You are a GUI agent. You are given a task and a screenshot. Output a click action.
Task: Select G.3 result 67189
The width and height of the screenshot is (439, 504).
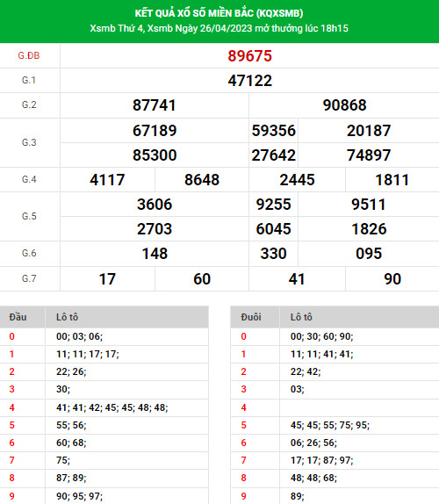pyautogui.click(x=155, y=131)
